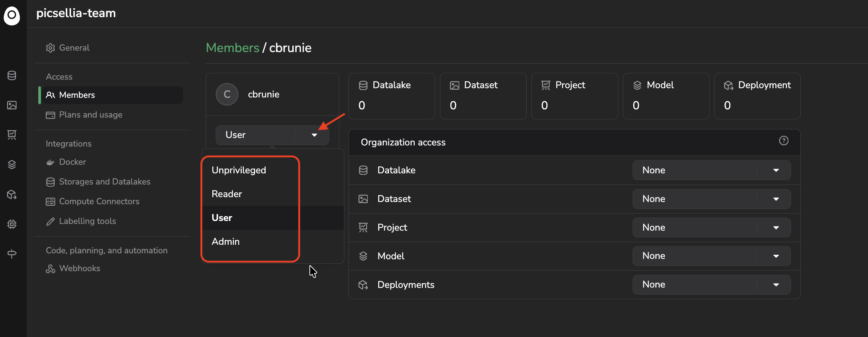This screenshot has height=337, width=868.
Task: Open the processing chip icon in rail
Action: 12,224
